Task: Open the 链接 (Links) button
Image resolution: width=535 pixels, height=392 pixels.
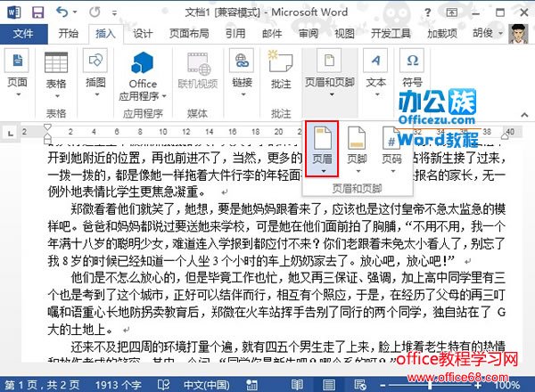Action: (x=243, y=73)
